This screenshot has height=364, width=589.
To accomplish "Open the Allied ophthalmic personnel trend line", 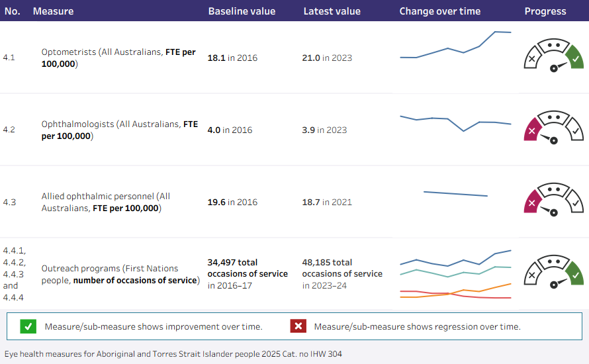I will (x=456, y=194).
